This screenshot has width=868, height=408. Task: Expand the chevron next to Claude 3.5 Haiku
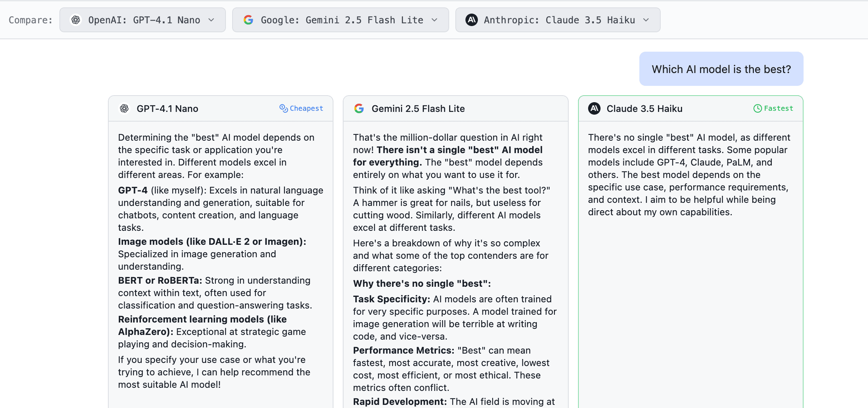tap(646, 20)
